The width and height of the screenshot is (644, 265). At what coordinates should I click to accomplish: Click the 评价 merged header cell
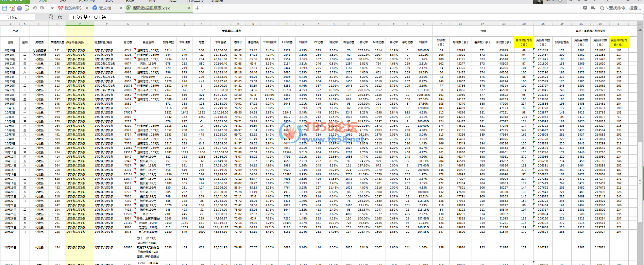point(483,31)
